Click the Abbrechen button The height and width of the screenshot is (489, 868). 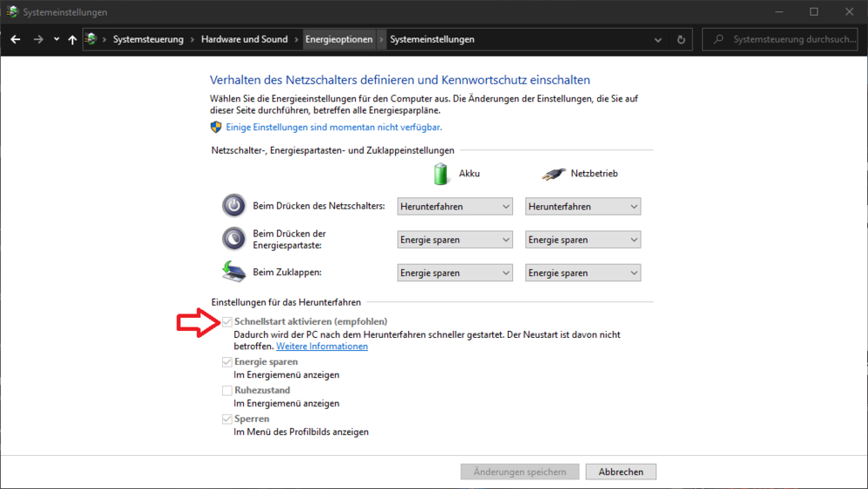[621, 472]
